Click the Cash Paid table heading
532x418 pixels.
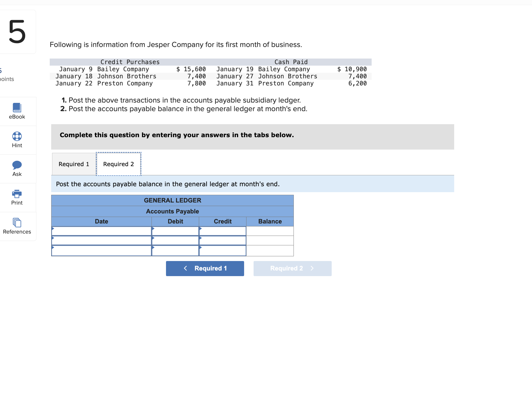pos(291,62)
